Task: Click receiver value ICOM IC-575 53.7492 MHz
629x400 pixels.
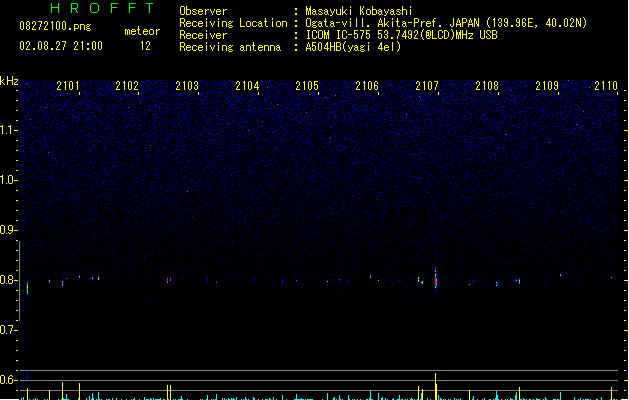Action: pyautogui.click(x=402, y=35)
